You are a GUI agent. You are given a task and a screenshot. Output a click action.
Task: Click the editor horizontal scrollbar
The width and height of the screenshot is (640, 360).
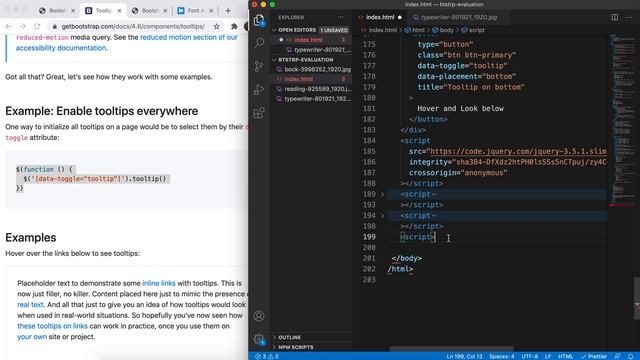[x=451, y=349]
